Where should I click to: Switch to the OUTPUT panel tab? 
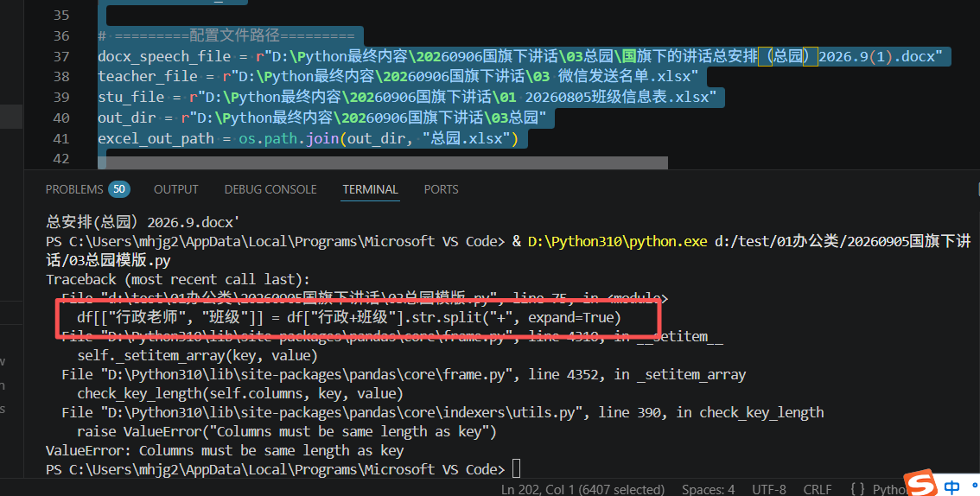[175, 189]
